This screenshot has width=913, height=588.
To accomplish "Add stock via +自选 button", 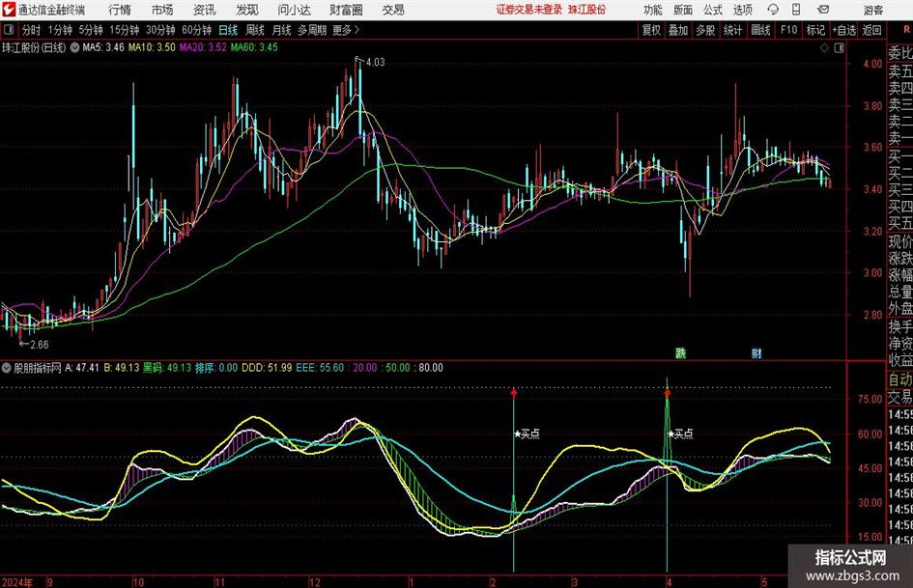I will point(843,30).
